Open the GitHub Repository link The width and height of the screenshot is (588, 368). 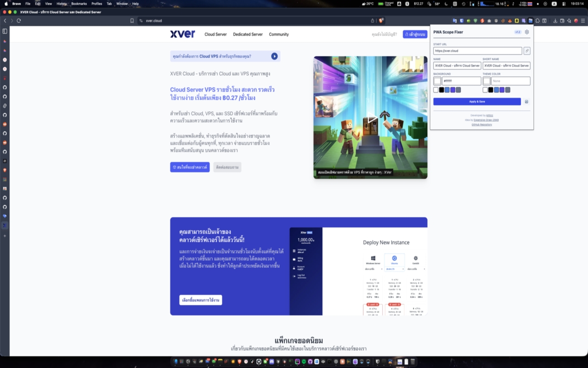481,125
